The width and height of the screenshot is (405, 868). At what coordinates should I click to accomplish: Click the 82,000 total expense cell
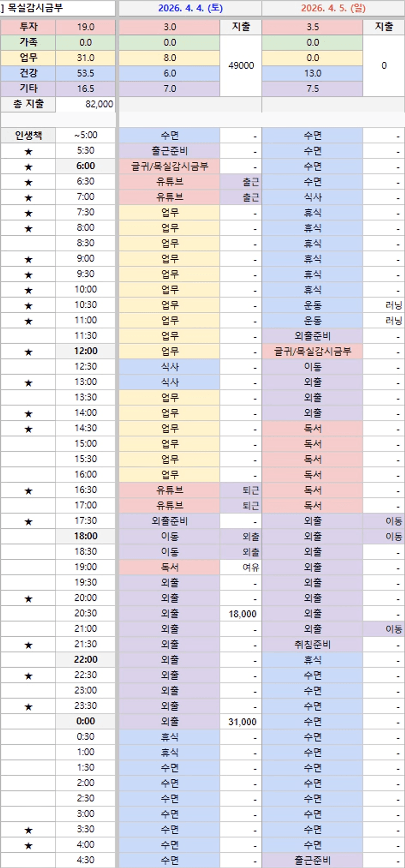point(86,104)
